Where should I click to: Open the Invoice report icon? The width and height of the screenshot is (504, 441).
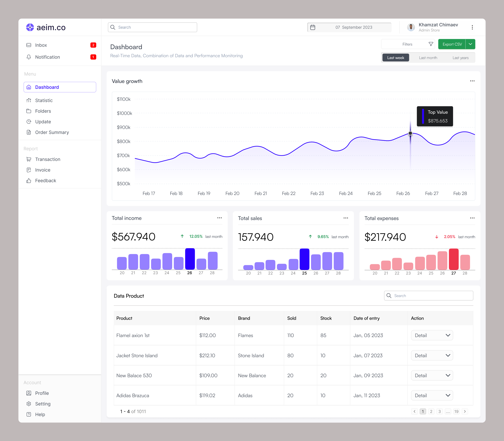pyautogui.click(x=29, y=170)
